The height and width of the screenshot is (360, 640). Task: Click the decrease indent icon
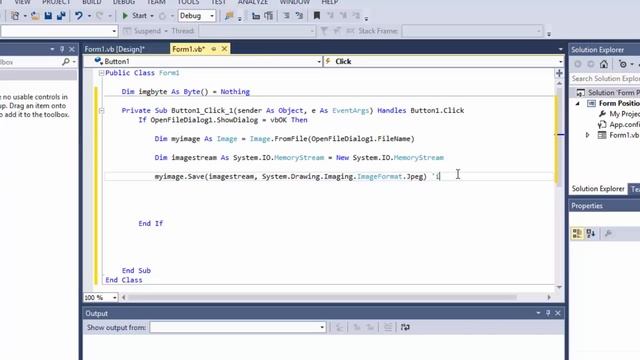[256, 16]
